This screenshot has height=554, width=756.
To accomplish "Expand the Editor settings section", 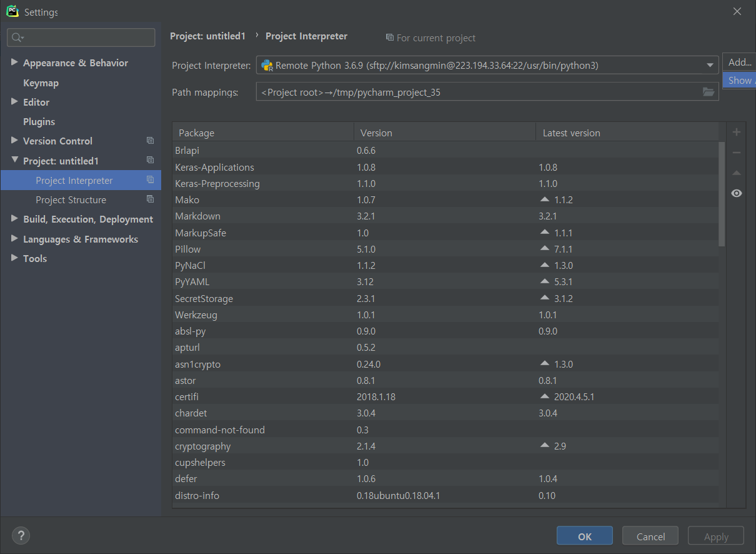I will point(14,101).
